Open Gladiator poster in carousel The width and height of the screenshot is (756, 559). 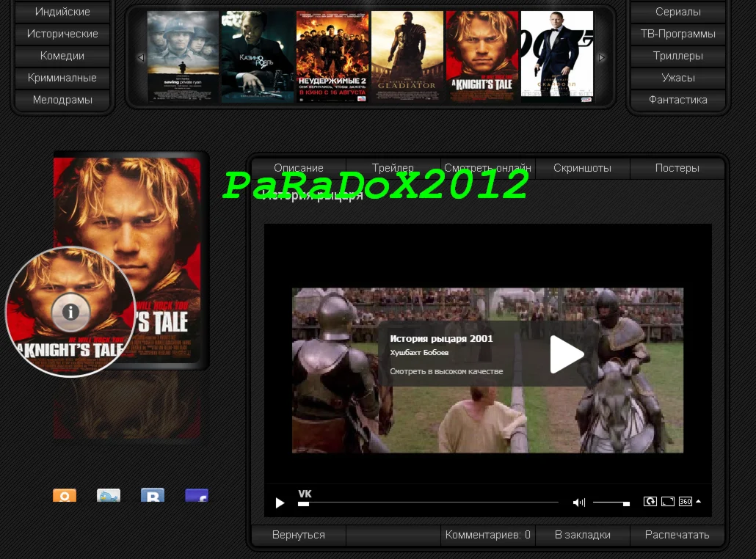click(x=407, y=56)
